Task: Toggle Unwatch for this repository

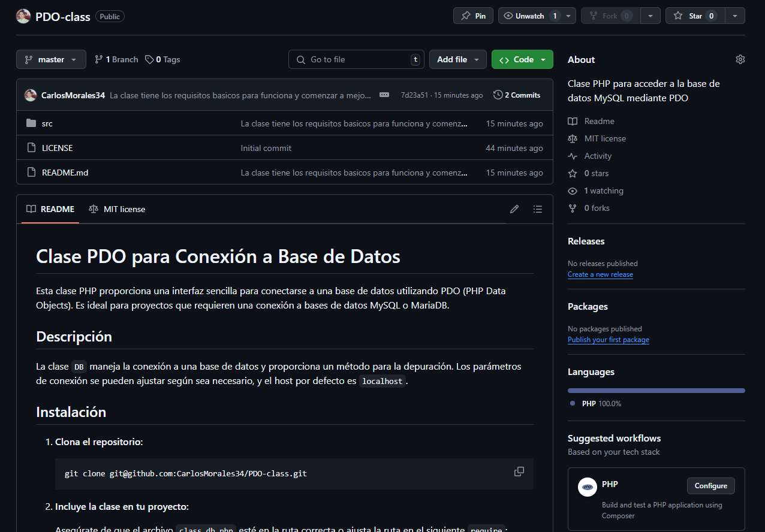Action: pyautogui.click(x=529, y=16)
